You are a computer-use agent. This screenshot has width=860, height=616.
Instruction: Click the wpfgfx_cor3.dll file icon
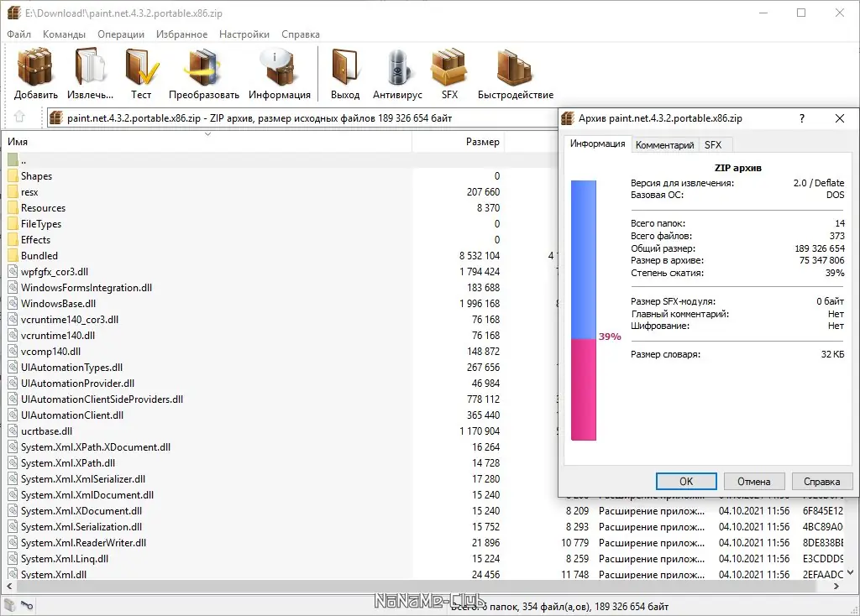(x=13, y=271)
